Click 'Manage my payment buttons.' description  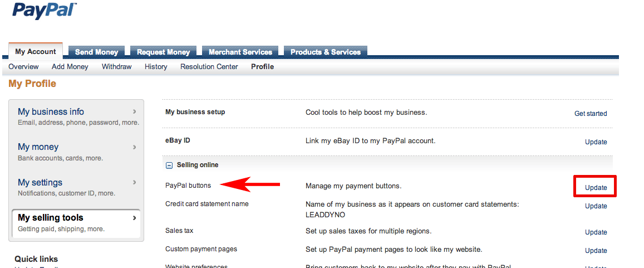coord(353,186)
